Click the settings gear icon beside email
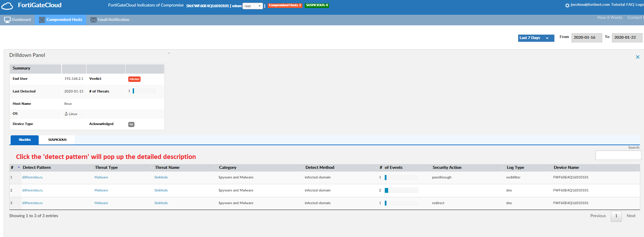The height and width of the screenshot is (237, 644). 567,5
